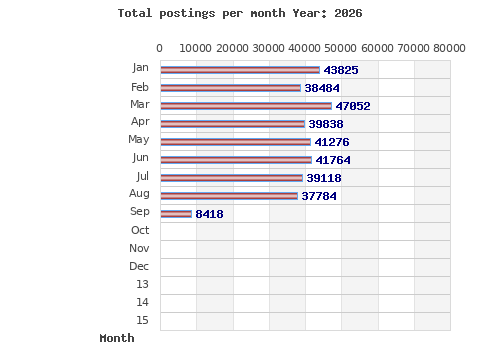Image resolution: width=480 pixels, height=360 pixels.
Task: Click the chart title 'Total postings per month Year: 2026'
Action: point(240,13)
